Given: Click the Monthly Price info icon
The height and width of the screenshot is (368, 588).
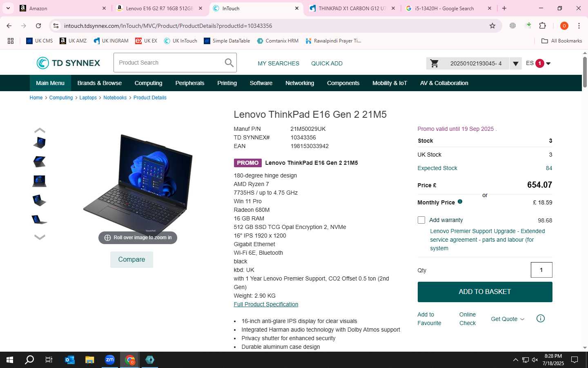Looking at the screenshot, I should (x=460, y=202).
